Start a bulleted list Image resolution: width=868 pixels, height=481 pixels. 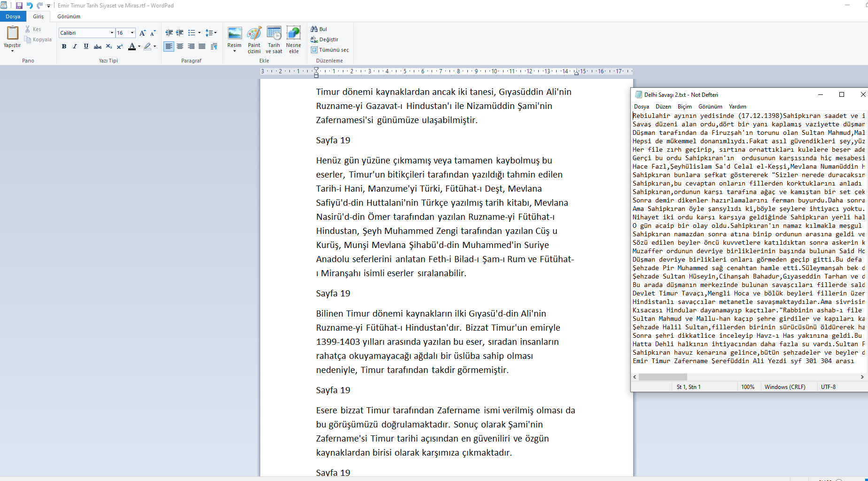(x=191, y=33)
